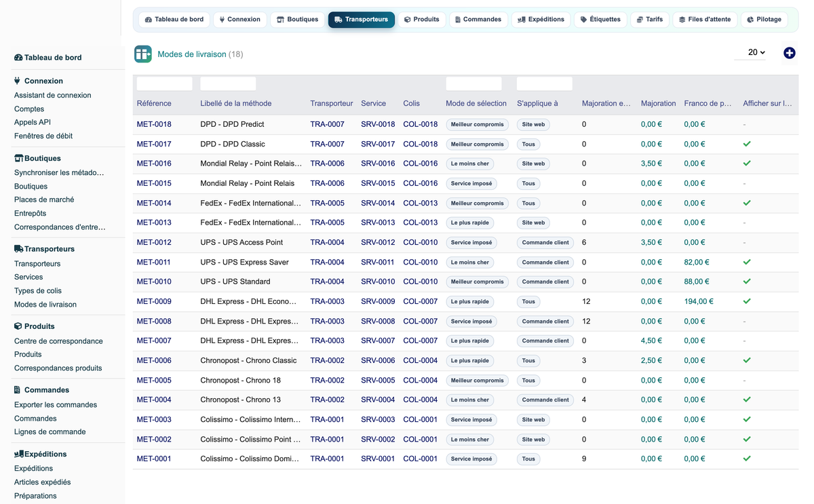Focus the filter field above Référence

tap(165, 83)
